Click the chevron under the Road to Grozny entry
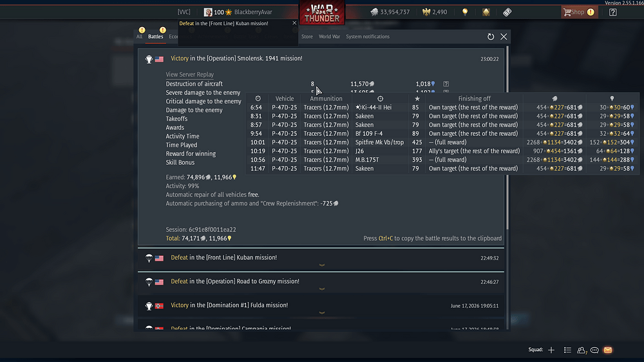 322,289
